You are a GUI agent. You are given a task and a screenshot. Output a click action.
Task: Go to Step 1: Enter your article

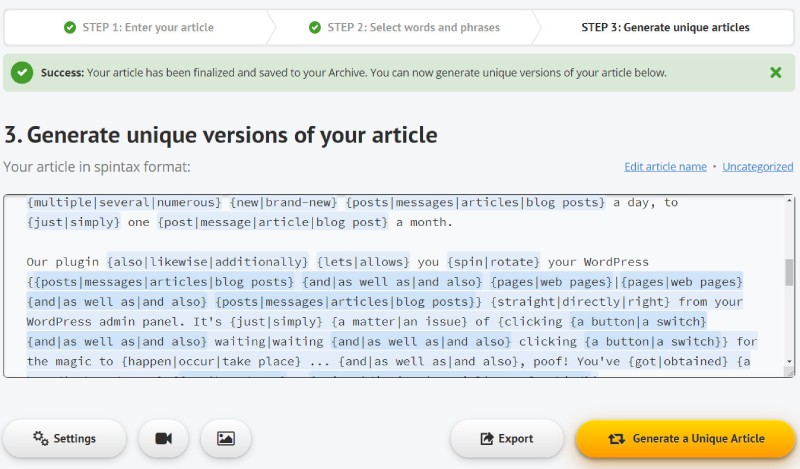click(x=138, y=27)
